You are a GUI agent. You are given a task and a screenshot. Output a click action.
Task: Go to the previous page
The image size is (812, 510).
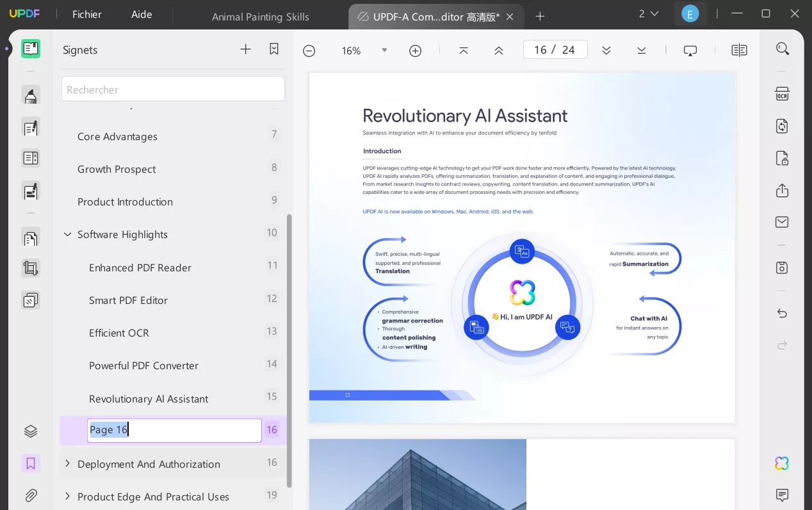[499, 50]
